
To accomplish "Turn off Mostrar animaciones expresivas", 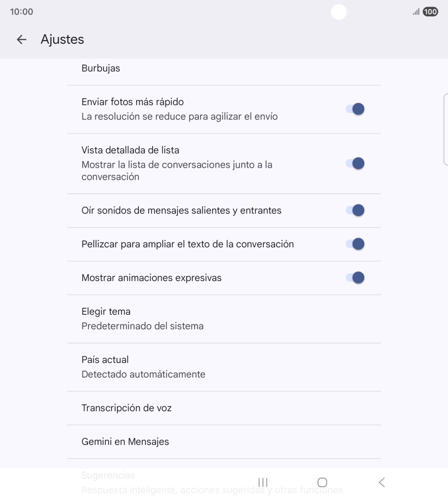I will pos(356,277).
